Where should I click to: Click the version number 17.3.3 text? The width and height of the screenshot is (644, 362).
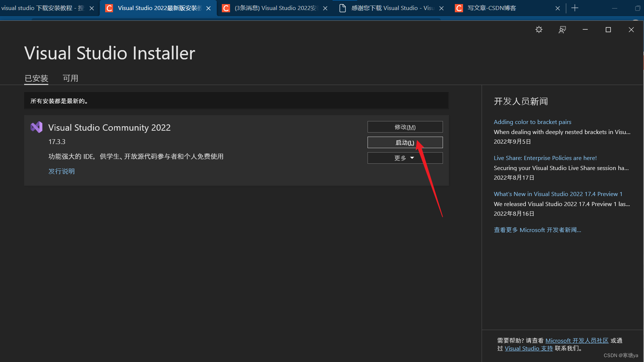57,142
